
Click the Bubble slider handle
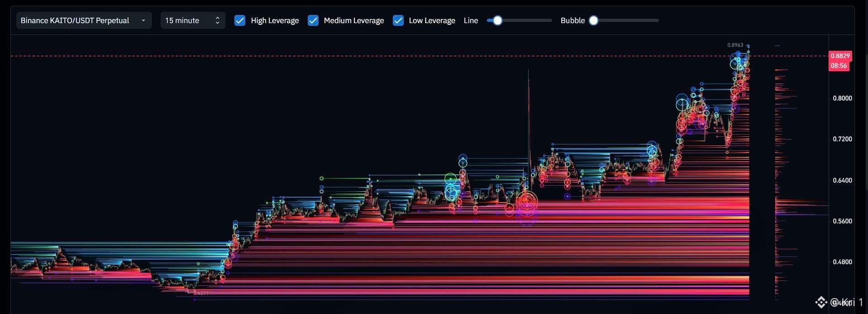[x=593, y=20]
